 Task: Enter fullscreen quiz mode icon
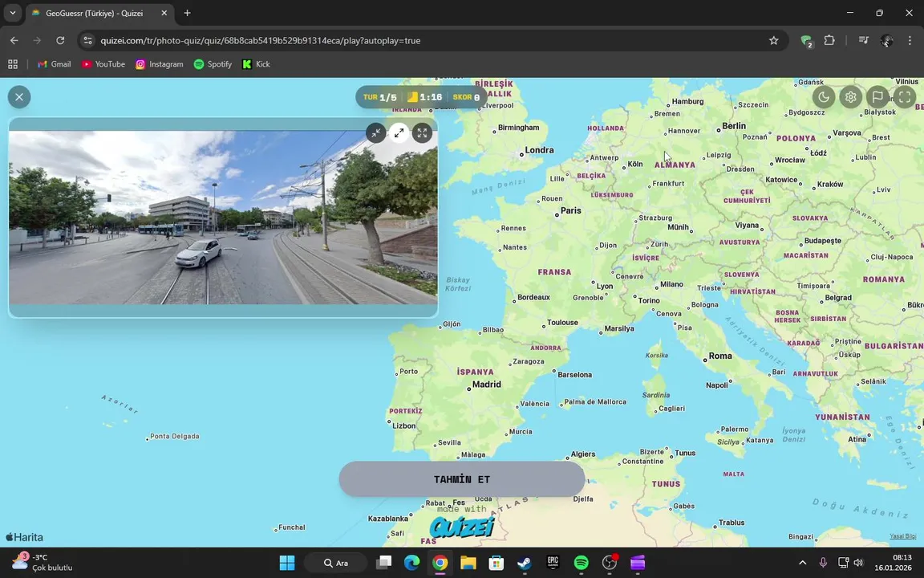[905, 96]
